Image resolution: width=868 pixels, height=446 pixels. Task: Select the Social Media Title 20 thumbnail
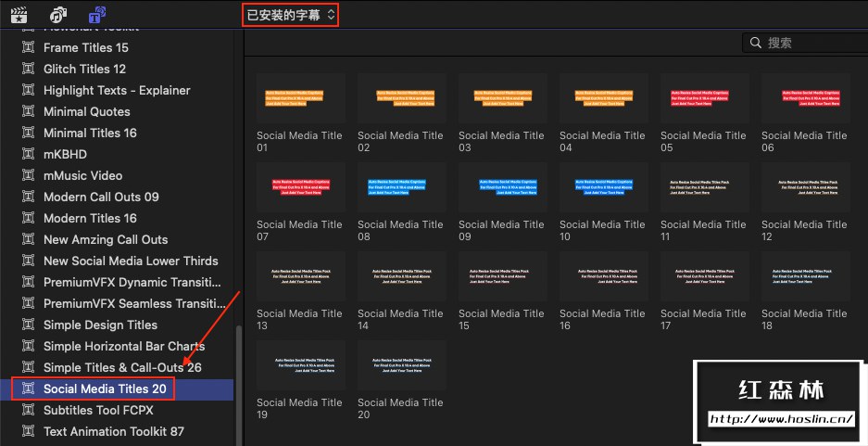click(x=402, y=365)
